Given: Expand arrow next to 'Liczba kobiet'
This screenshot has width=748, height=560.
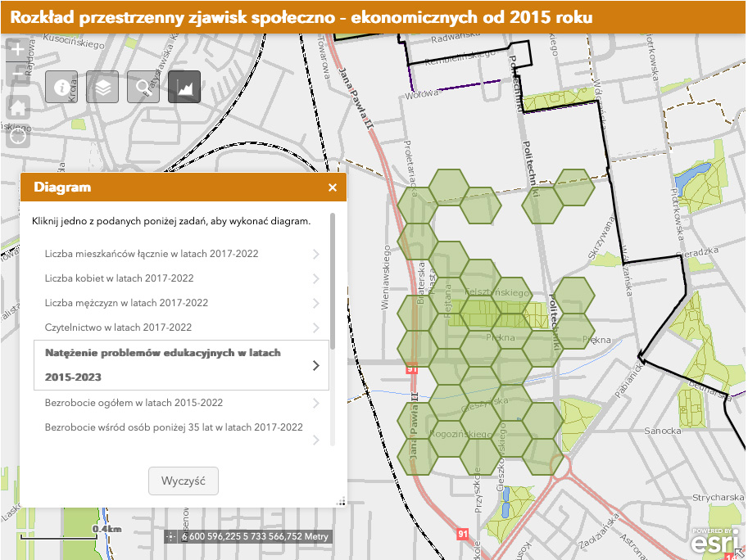Looking at the screenshot, I should [x=316, y=278].
